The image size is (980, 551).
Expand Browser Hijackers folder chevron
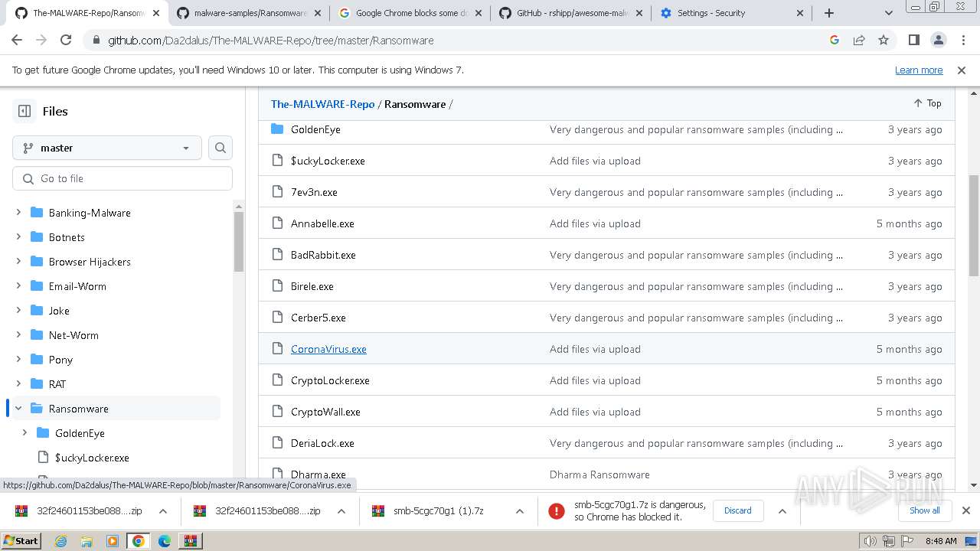[18, 262]
